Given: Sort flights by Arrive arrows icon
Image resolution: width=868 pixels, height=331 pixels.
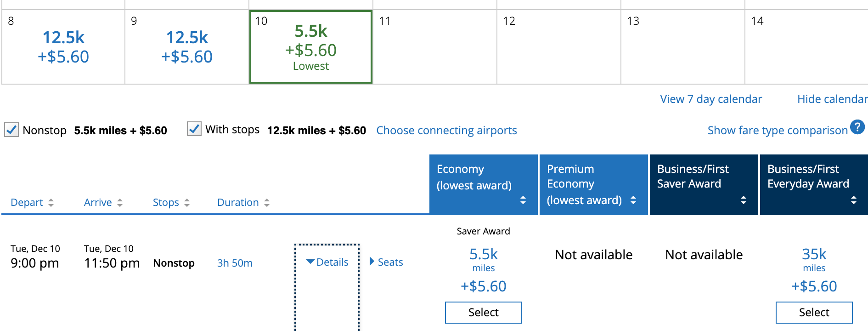Looking at the screenshot, I should 120,203.
